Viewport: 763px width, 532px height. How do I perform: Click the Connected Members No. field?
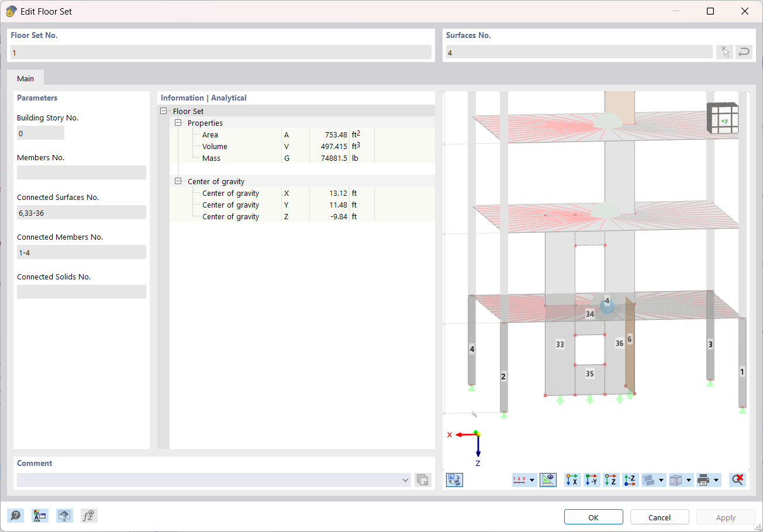pos(81,253)
